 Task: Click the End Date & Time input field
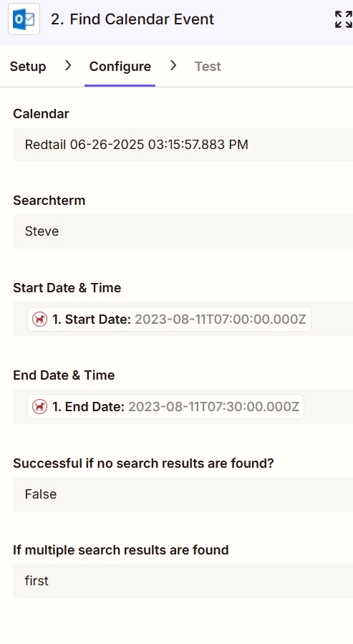tap(183, 407)
